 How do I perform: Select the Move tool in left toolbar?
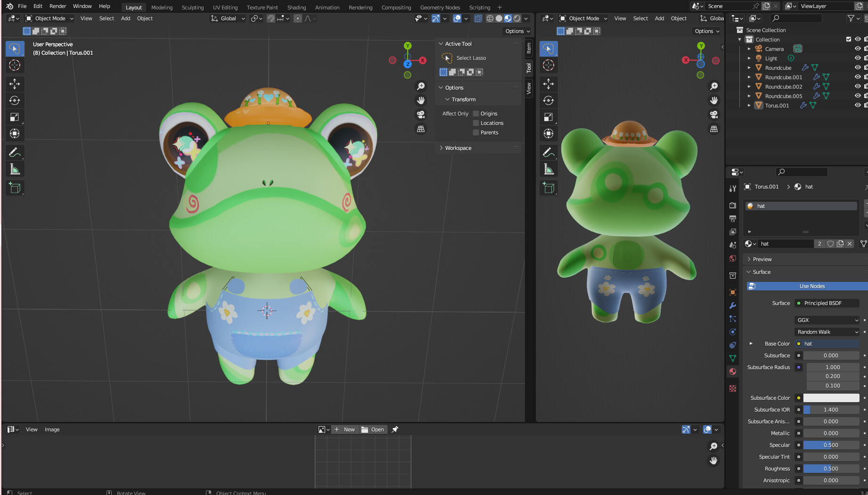tap(15, 84)
